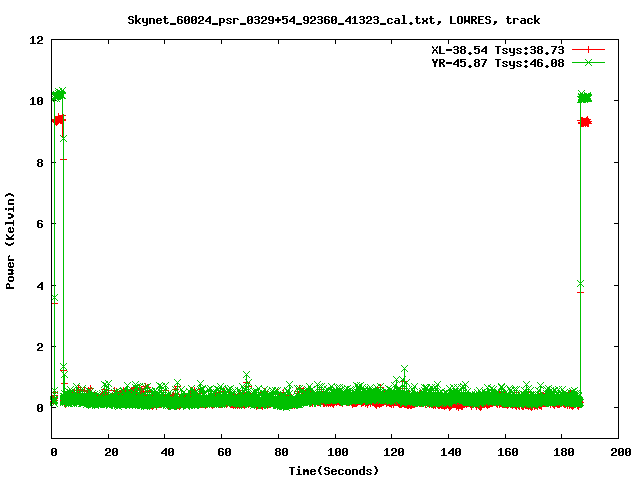Click y-axis tick label 10
The height and width of the screenshot is (480, 640).
click(x=36, y=101)
